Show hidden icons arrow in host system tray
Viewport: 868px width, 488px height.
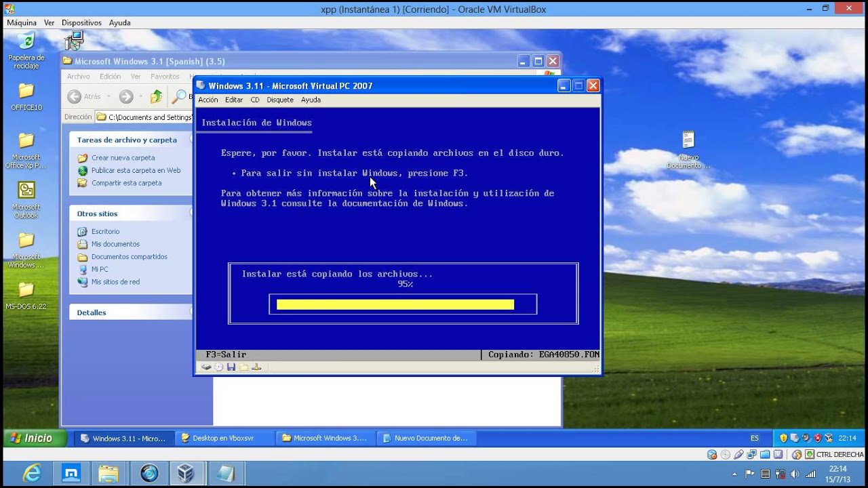click(x=735, y=474)
